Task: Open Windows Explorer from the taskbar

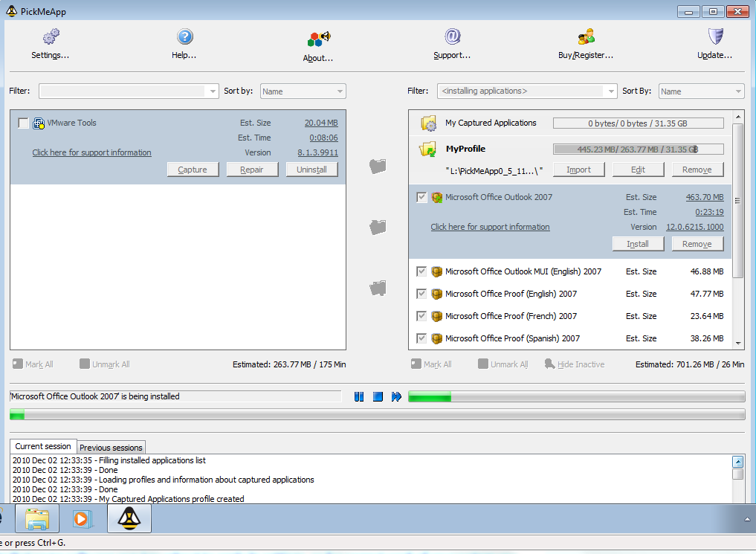Action: click(38, 519)
